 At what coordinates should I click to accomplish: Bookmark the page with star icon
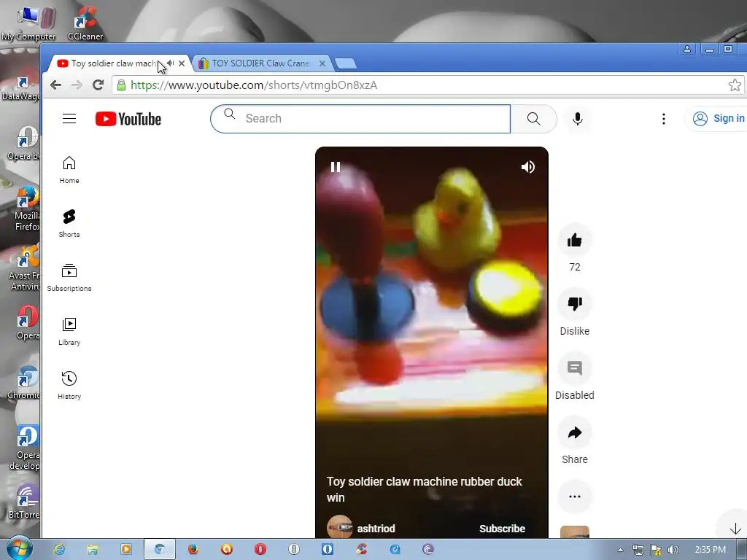pyautogui.click(x=735, y=85)
